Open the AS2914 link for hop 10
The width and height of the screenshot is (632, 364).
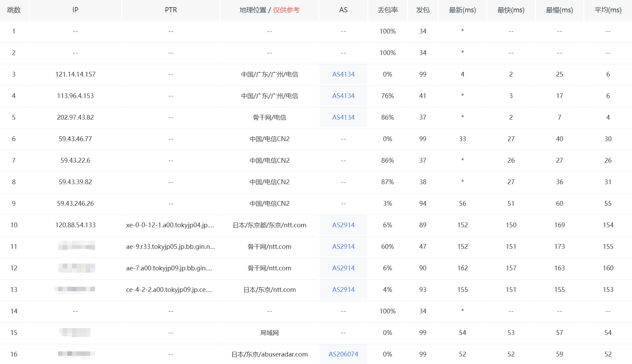[x=343, y=225]
